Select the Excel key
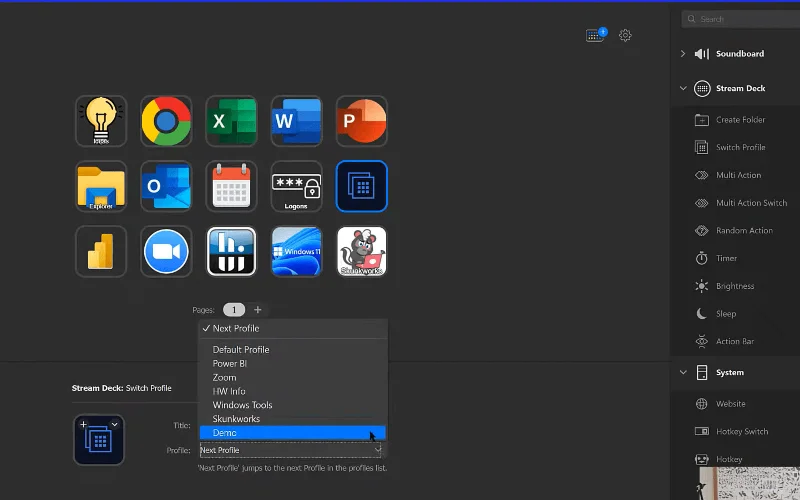This screenshot has height=500, width=800. (231, 121)
